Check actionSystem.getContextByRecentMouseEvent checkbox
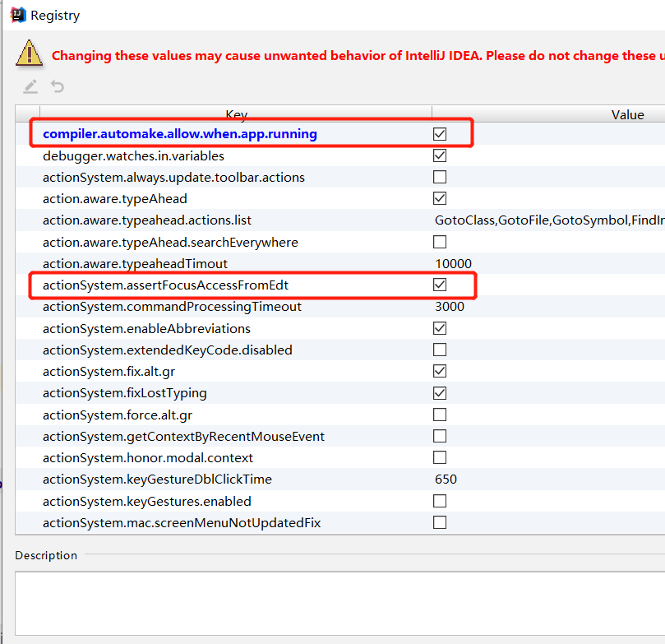Viewport: 665px width, 644px height. [x=440, y=436]
